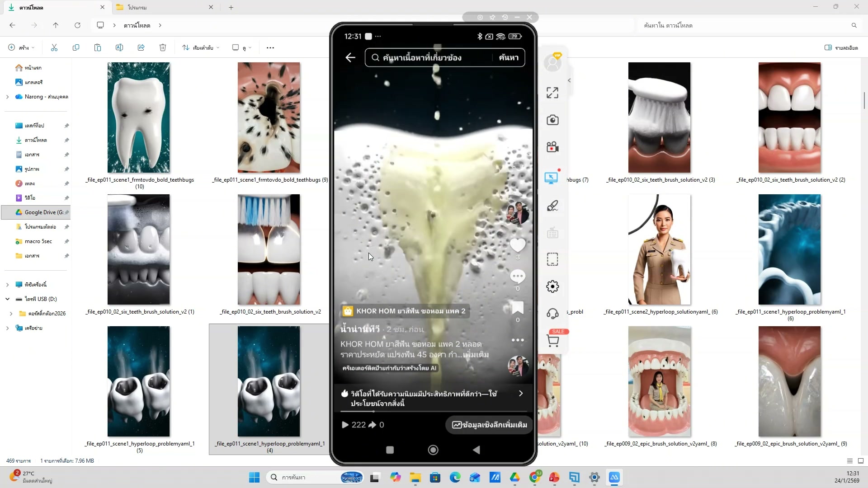Viewport: 868px width, 488px height.
Task: Tap the ข้อมูลเชิงลึกเพิ่มเติม insights button
Action: click(x=489, y=425)
